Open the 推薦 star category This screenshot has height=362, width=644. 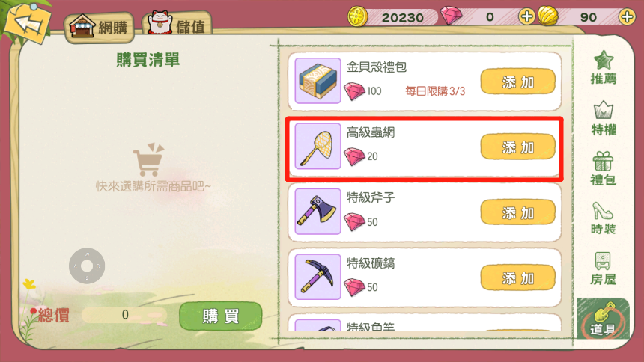click(x=604, y=68)
